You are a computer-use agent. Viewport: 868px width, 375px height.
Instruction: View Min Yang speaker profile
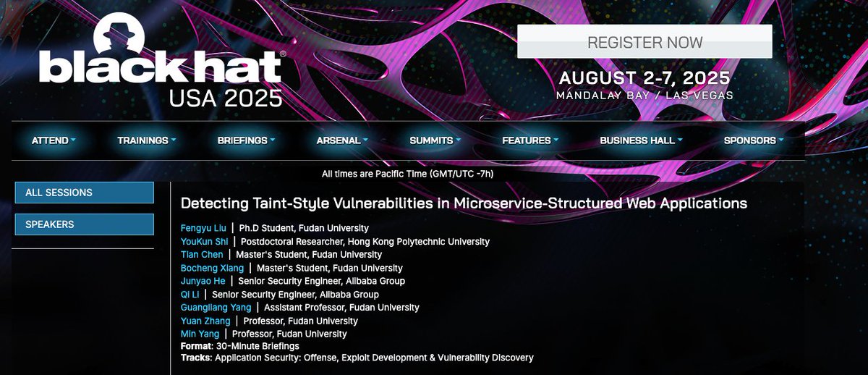coord(200,334)
